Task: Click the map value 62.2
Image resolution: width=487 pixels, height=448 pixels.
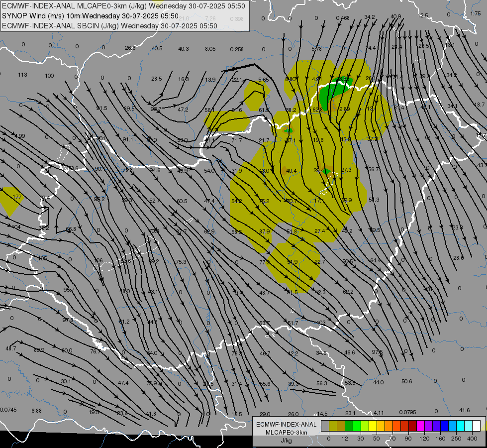Action: 348,292
